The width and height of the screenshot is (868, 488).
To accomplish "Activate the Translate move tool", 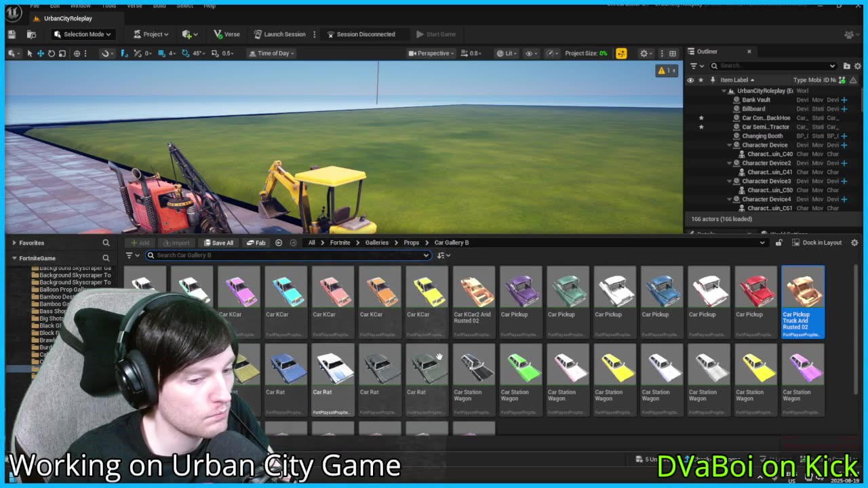I will [40, 53].
